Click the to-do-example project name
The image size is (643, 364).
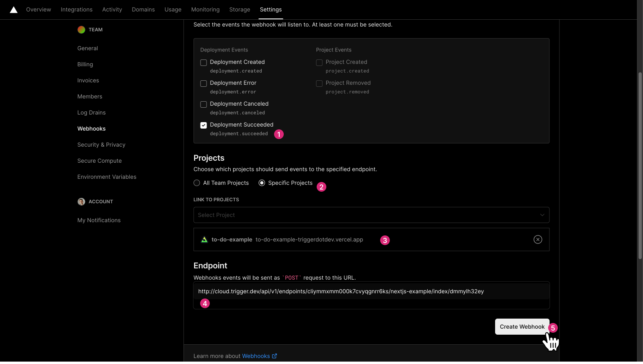232,239
